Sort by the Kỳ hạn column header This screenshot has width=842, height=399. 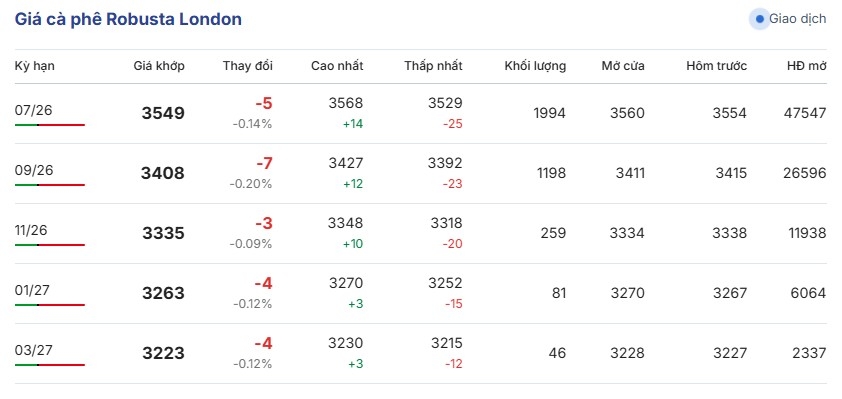34,67
